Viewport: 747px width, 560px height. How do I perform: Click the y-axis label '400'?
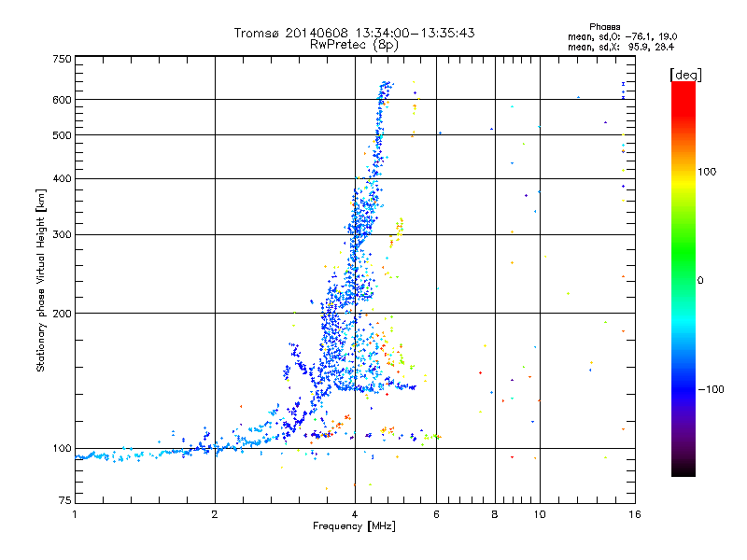point(62,179)
